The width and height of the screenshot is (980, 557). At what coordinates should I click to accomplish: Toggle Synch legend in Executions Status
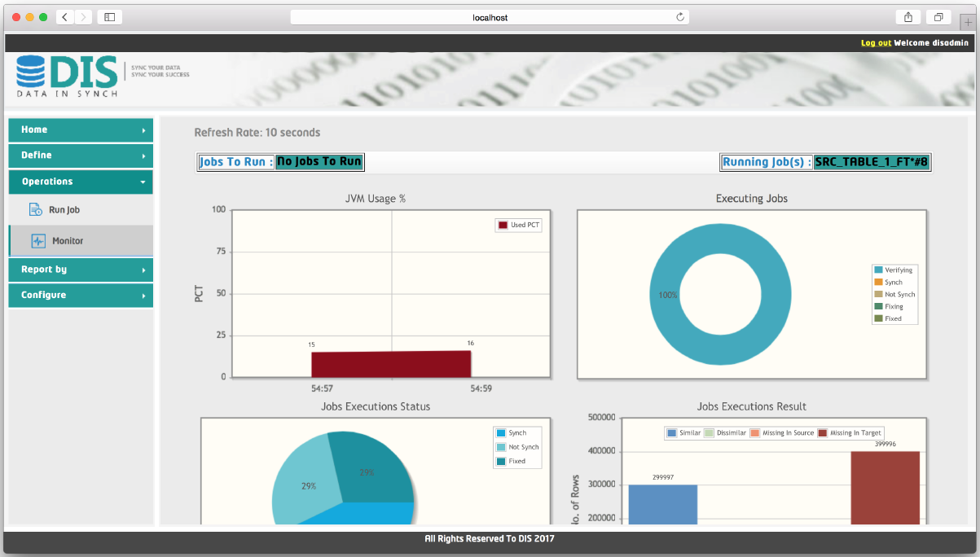512,433
